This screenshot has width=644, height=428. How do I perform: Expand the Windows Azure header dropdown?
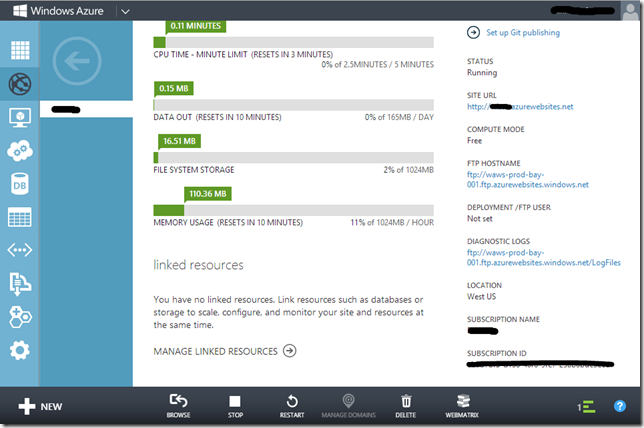125,12
